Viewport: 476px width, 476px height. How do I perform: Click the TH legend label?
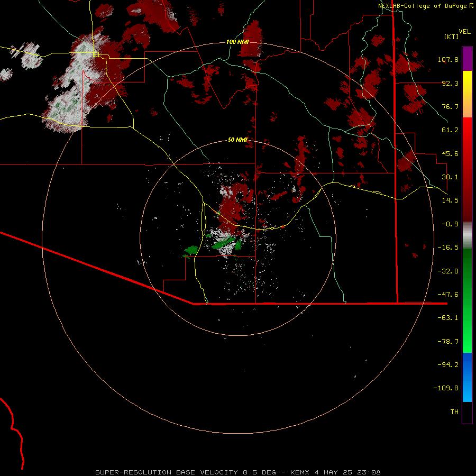click(x=454, y=412)
